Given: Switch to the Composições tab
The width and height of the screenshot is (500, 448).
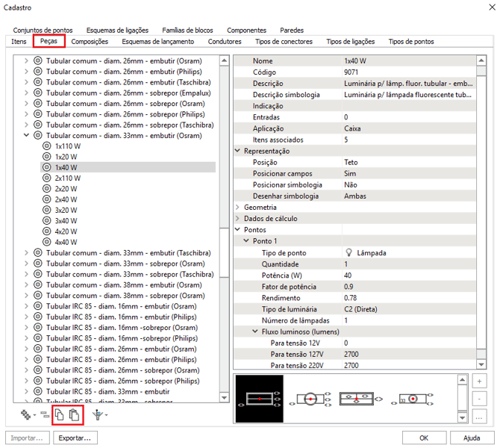Looking at the screenshot, I should click(90, 42).
